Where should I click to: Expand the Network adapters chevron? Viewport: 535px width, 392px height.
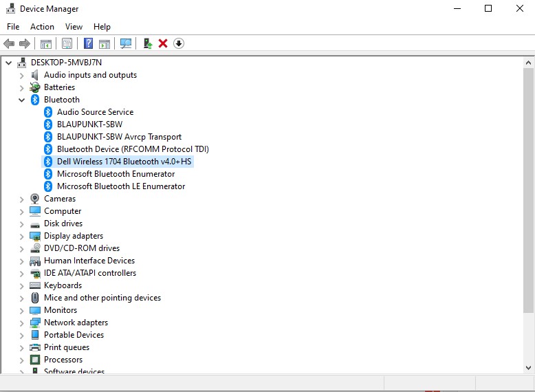[x=21, y=323]
